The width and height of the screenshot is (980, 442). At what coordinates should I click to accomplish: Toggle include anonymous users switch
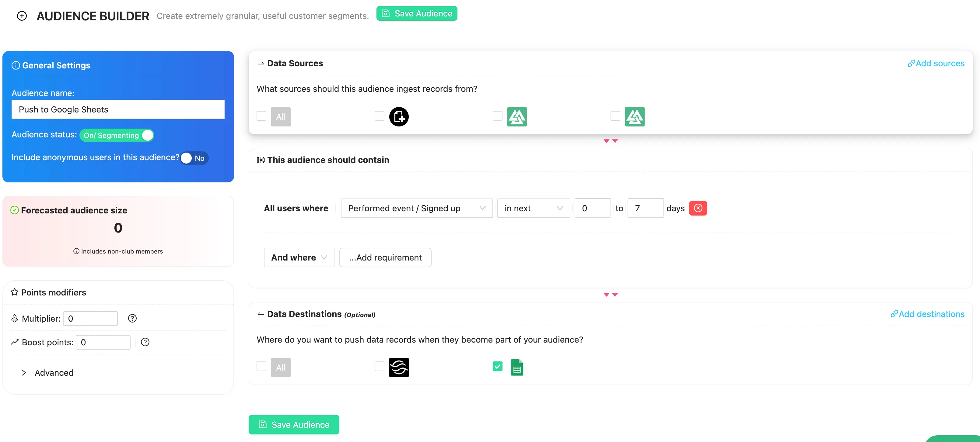[194, 158]
